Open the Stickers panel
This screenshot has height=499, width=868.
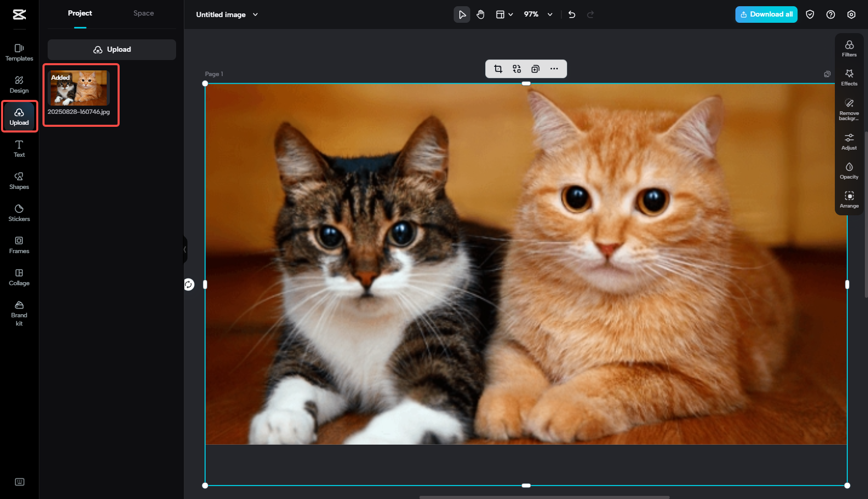pyautogui.click(x=19, y=212)
